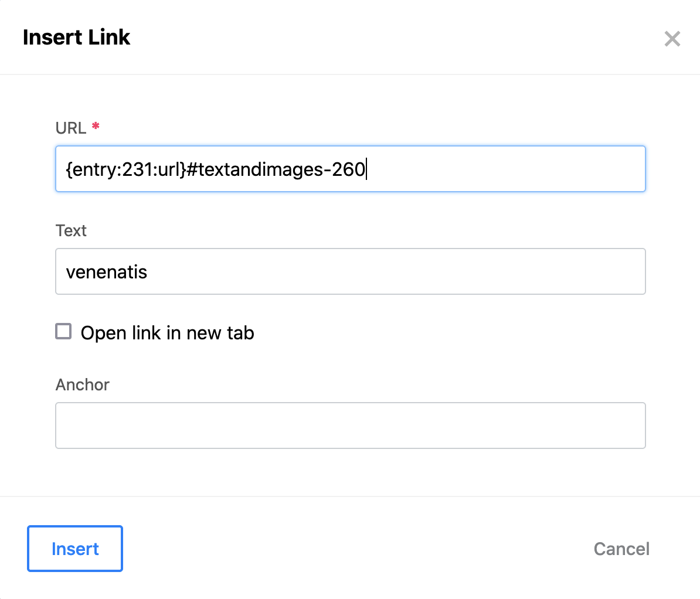Check the box beside Open link in new tab

tap(63, 332)
